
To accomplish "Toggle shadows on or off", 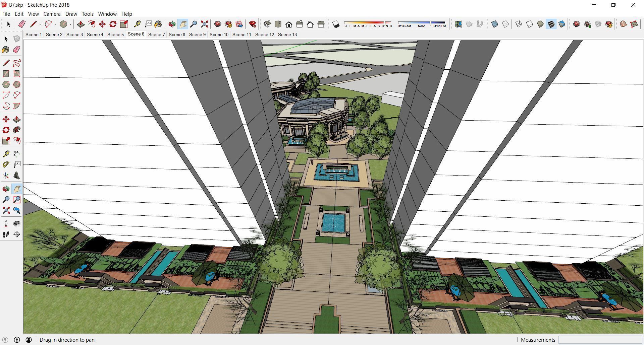I will coord(336,24).
